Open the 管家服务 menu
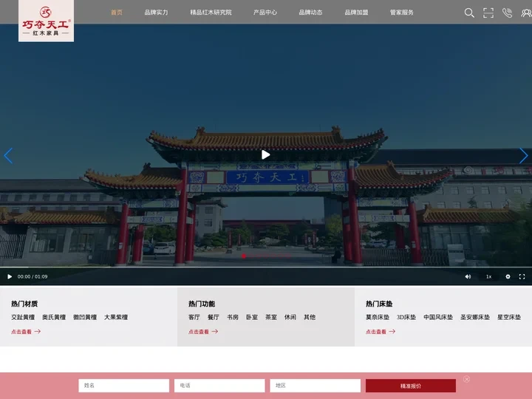This screenshot has height=399, width=532. click(402, 13)
